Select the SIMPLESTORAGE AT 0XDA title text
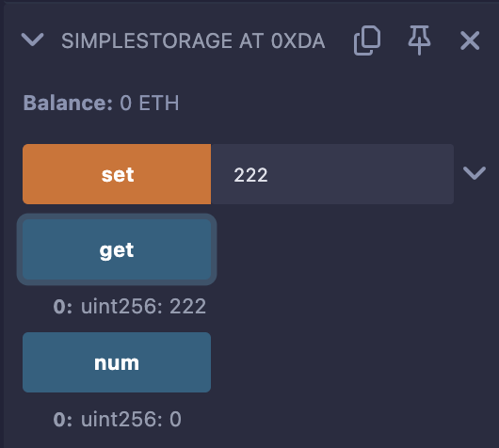499x448 pixels. [193, 41]
